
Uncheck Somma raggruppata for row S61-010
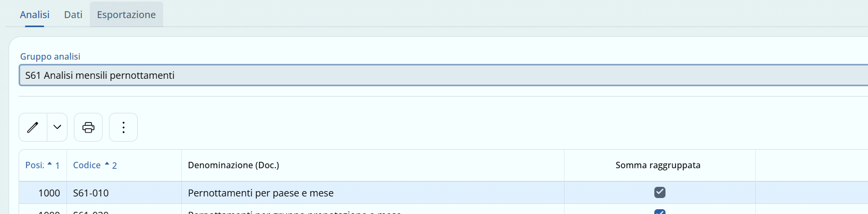(x=660, y=192)
